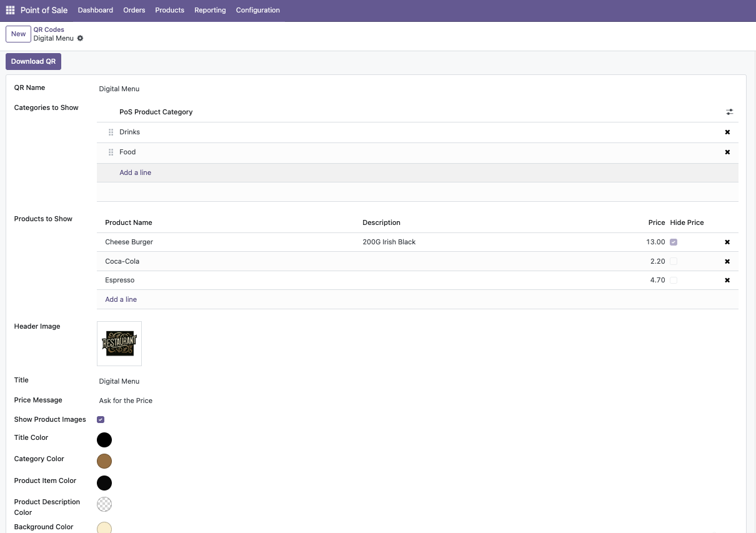756x533 pixels.
Task: Click the Coca-Cola price 2.20
Action: click(x=657, y=261)
